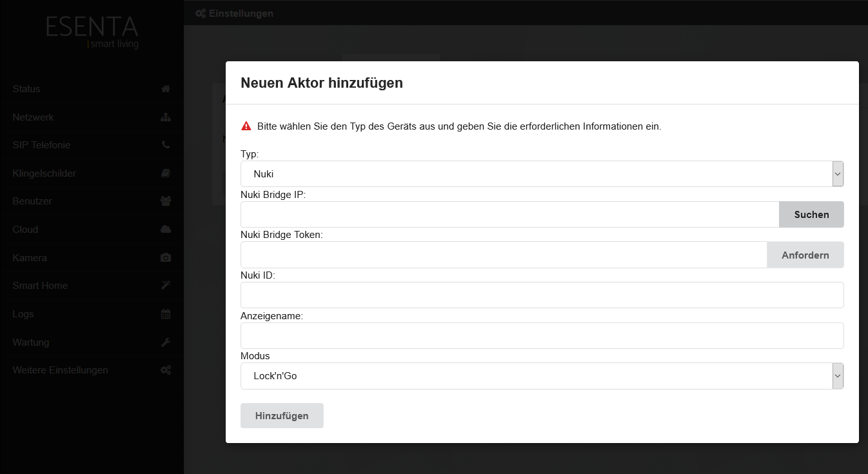Click the Netzwerk sitemap icon
868x474 pixels.
[166, 117]
